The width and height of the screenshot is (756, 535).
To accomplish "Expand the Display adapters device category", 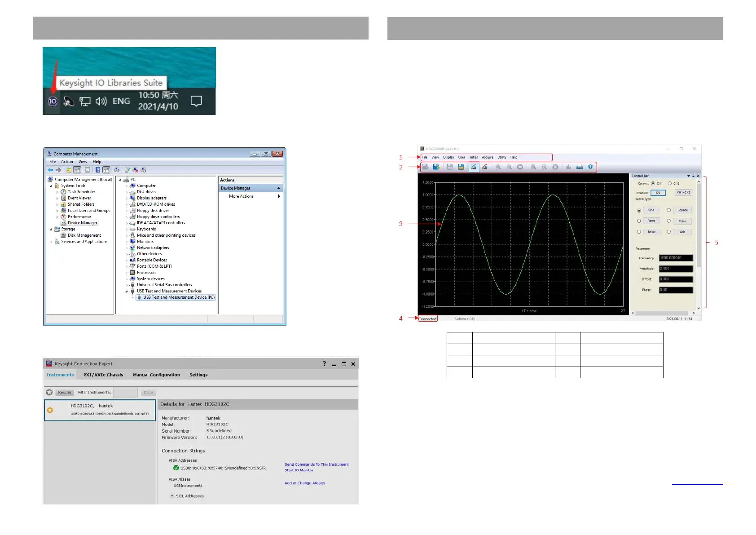I will point(127,198).
